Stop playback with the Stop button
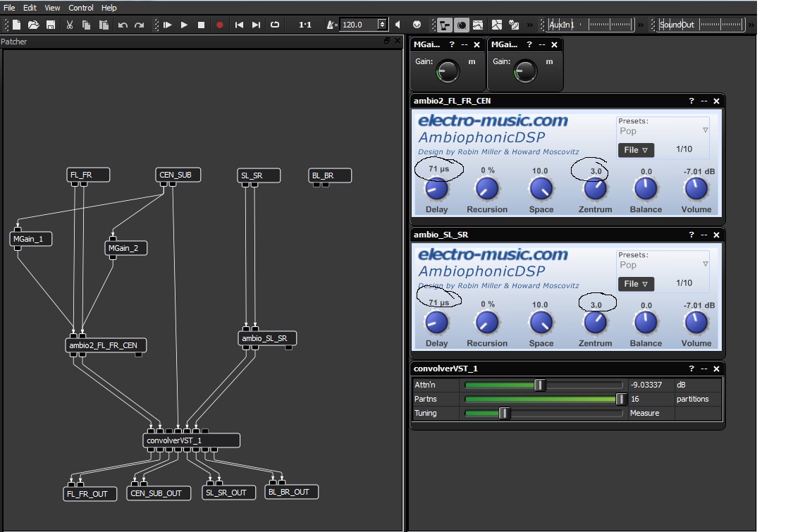 tap(201, 25)
